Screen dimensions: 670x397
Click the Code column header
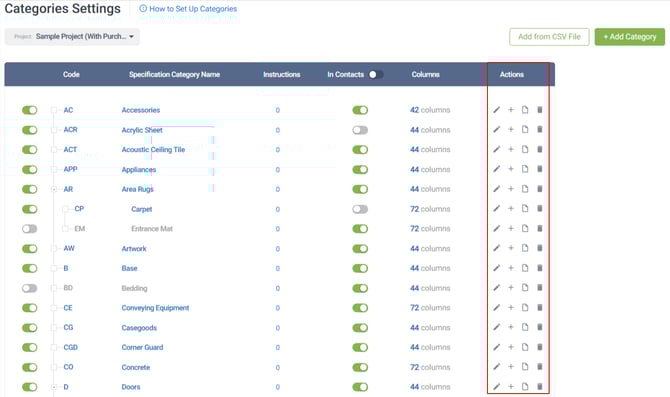coord(71,74)
